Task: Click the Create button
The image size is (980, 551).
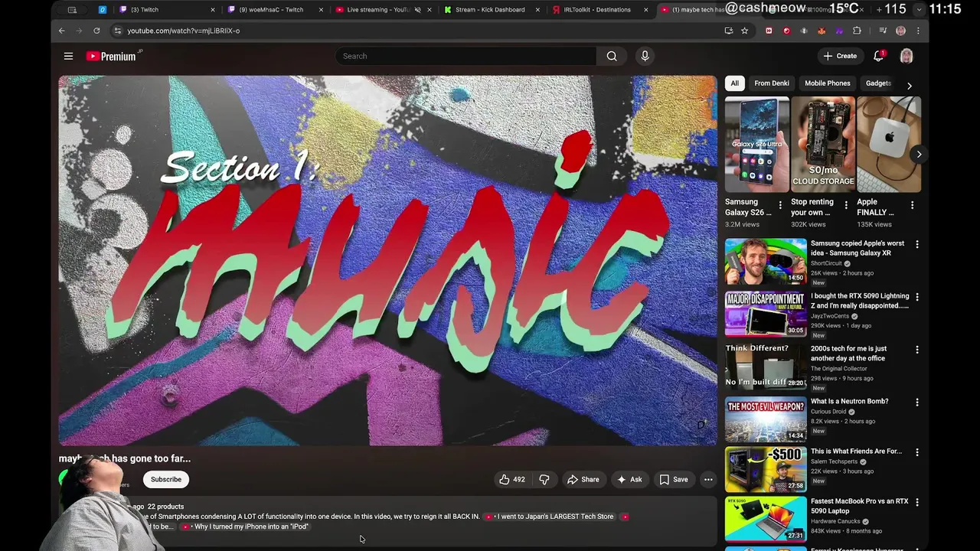Action: pyautogui.click(x=840, y=56)
